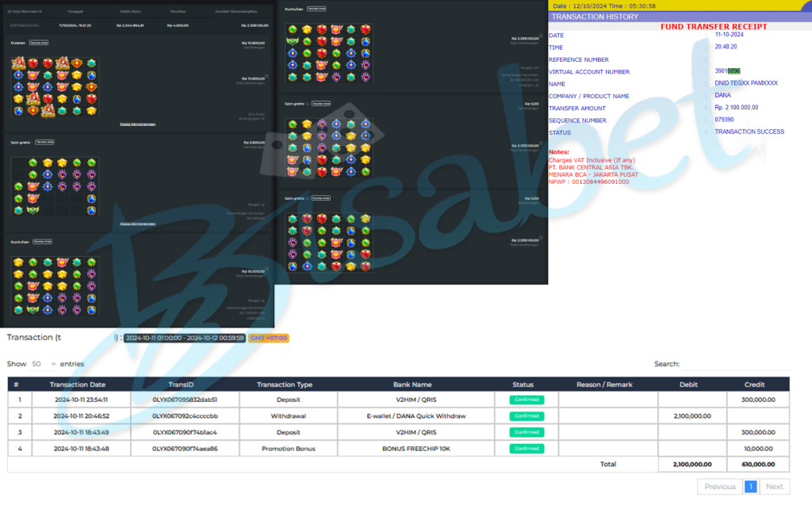Image resolution: width=812 pixels, height=509 pixels.
Task: Click the Spin gratis 14 reel grid
Action: click(x=329, y=147)
